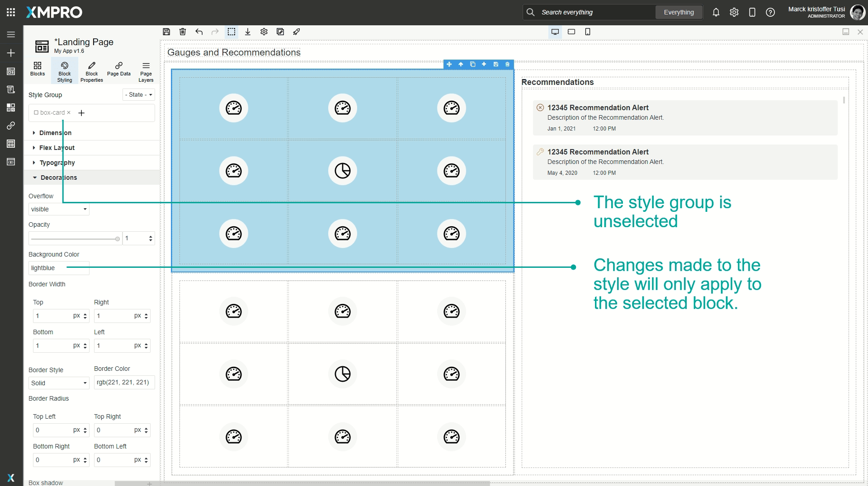Change the Overflow dropdown from visible
The height and width of the screenshot is (486, 868).
[x=58, y=209]
